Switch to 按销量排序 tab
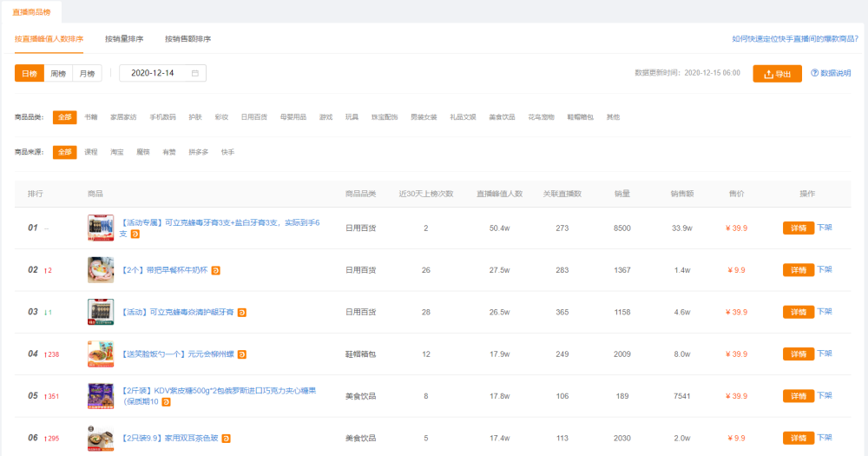This screenshot has width=868, height=456. 124,39
